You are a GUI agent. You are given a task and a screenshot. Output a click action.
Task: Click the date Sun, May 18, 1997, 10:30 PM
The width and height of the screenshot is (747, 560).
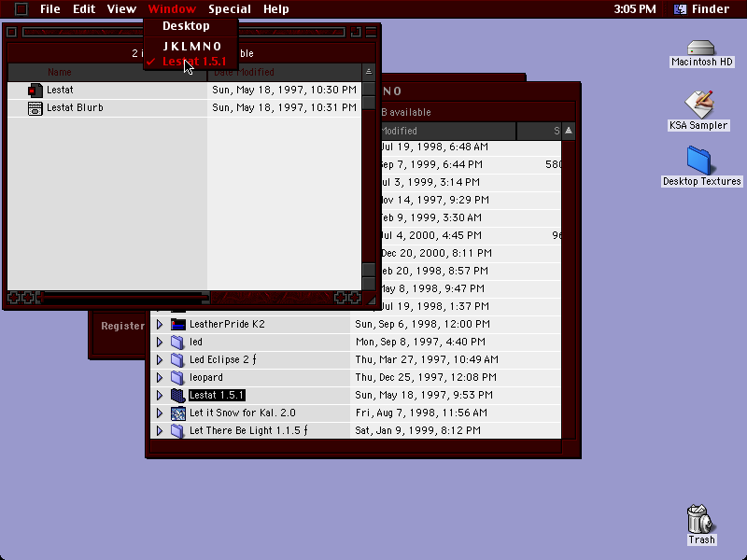tap(285, 90)
